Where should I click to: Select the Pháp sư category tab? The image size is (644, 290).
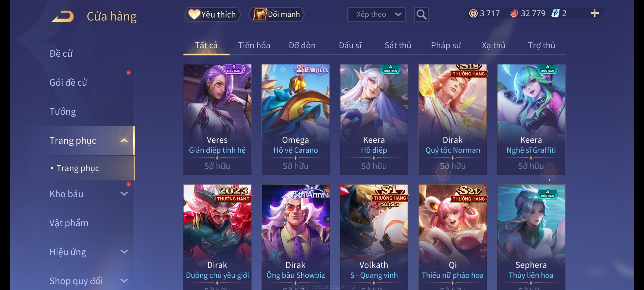446,45
